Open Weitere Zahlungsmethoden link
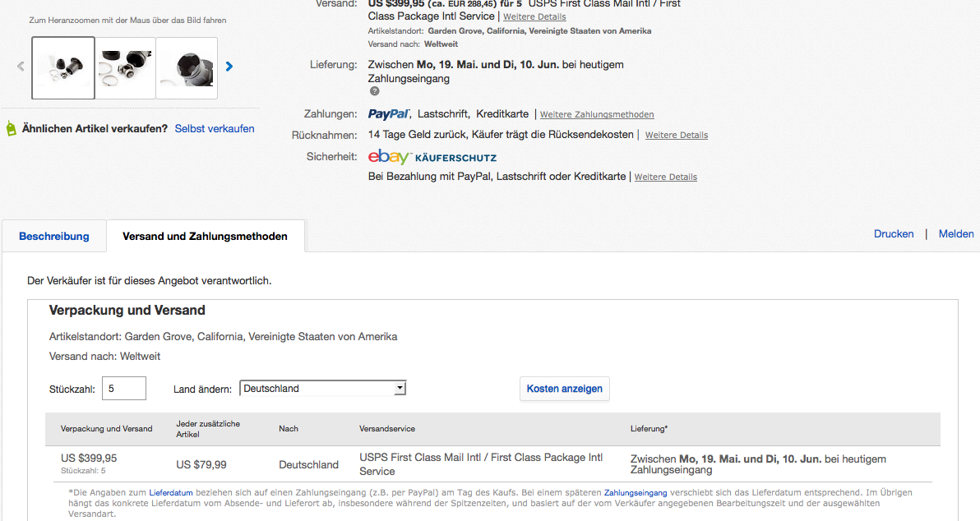980x521 pixels. point(597,115)
